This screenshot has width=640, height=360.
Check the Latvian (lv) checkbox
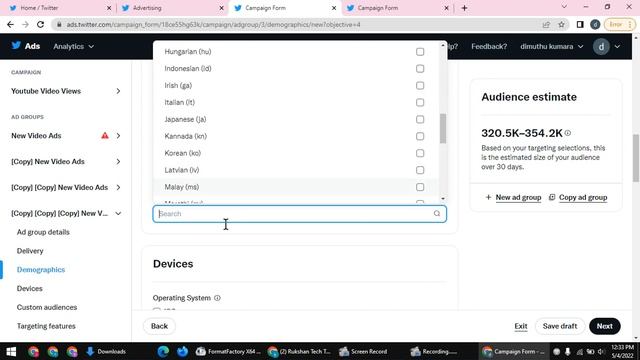click(420, 170)
